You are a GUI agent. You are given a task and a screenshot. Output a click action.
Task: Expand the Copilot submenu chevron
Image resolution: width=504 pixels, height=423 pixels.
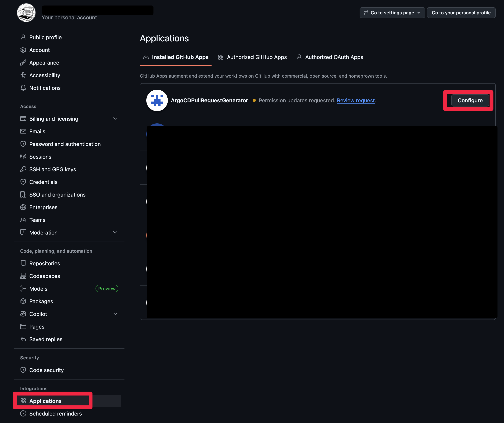115,314
